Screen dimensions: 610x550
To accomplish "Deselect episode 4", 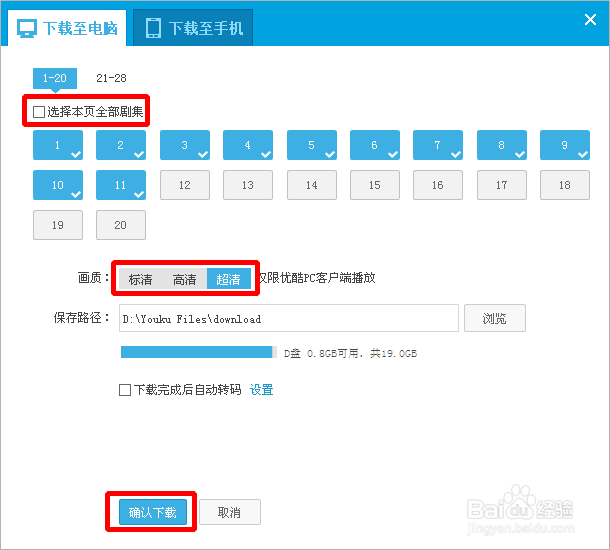I will point(248,145).
